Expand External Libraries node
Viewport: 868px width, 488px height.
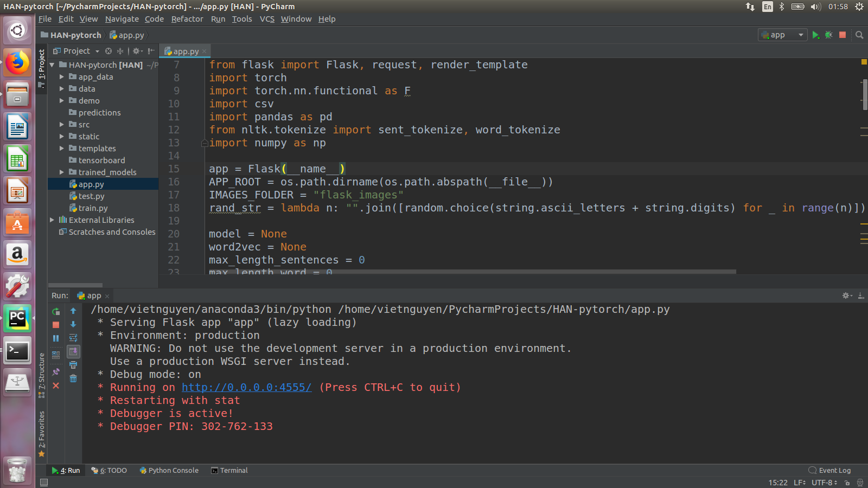52,220
